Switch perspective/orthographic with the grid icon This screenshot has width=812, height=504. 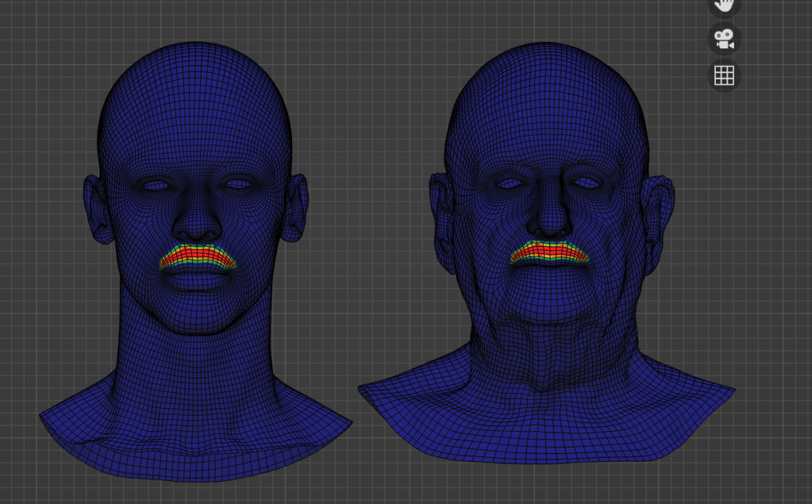click(724, 75)
